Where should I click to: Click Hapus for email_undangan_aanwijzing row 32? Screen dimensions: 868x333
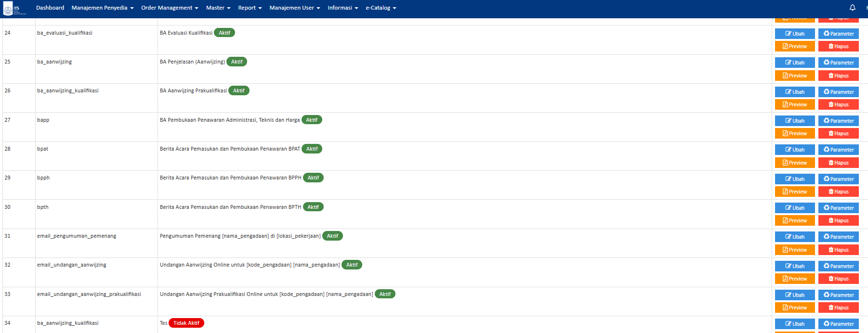coord(838,279)
